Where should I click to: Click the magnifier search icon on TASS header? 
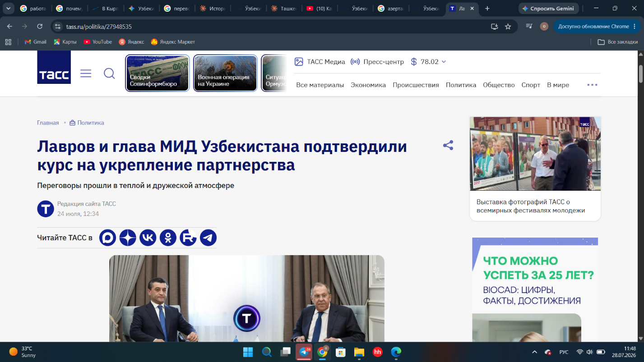click(x=109, y=73)
